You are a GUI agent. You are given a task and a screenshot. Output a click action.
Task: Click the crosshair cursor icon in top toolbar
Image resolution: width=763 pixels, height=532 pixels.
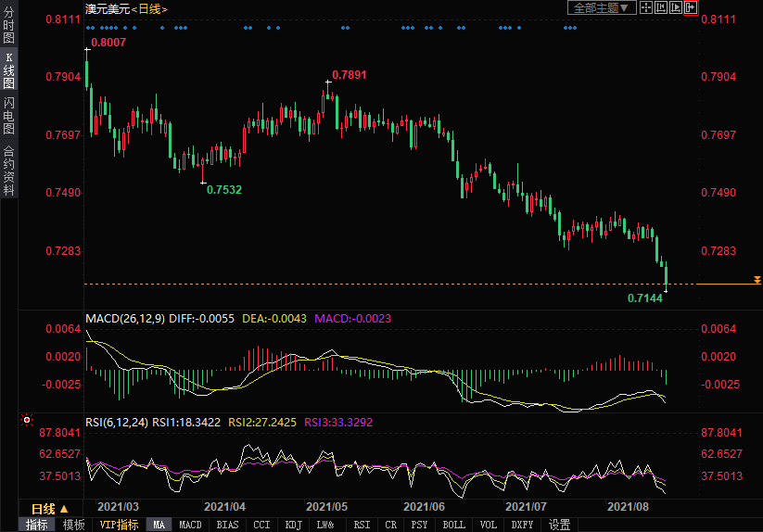click(x=645, y=7)
